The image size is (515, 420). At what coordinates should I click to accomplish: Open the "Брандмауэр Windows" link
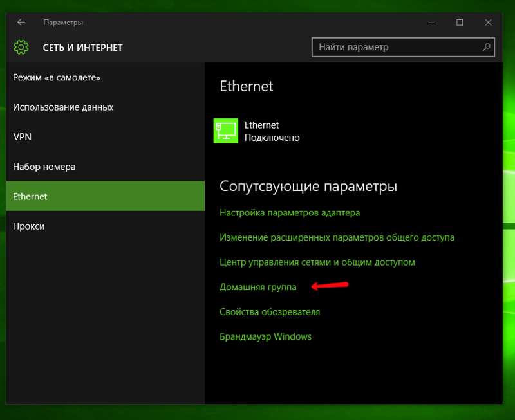265,336
